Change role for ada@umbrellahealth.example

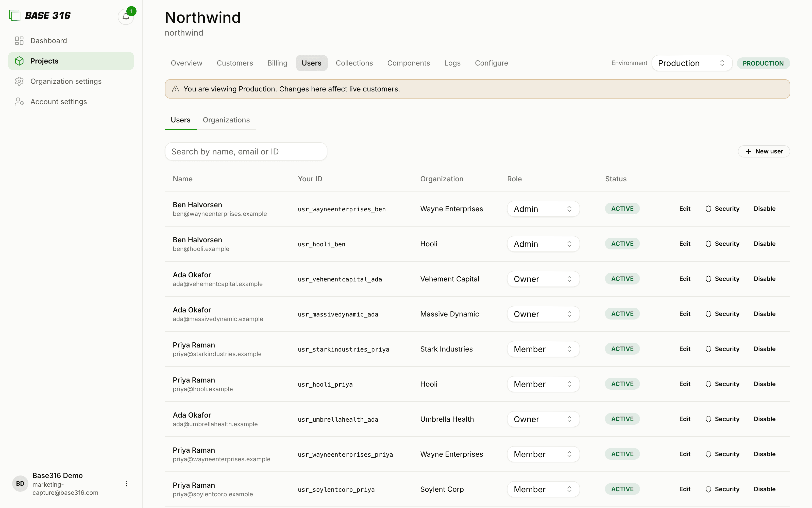click(x=543, y=419)
